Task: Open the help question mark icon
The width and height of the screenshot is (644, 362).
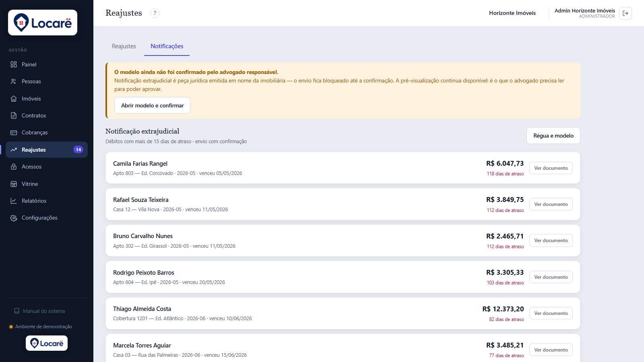Action: pyautogui.click(x=155, y=13)
